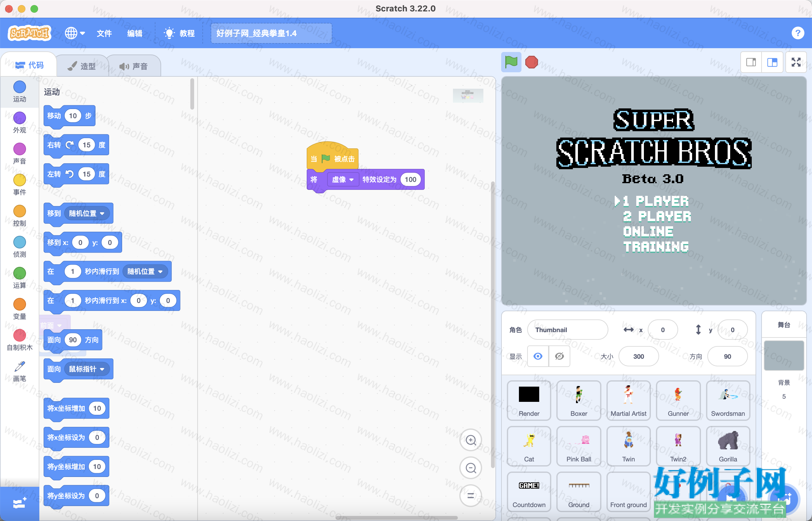
Task: Click the 左转 15 度 block
Action: point(76,174)
